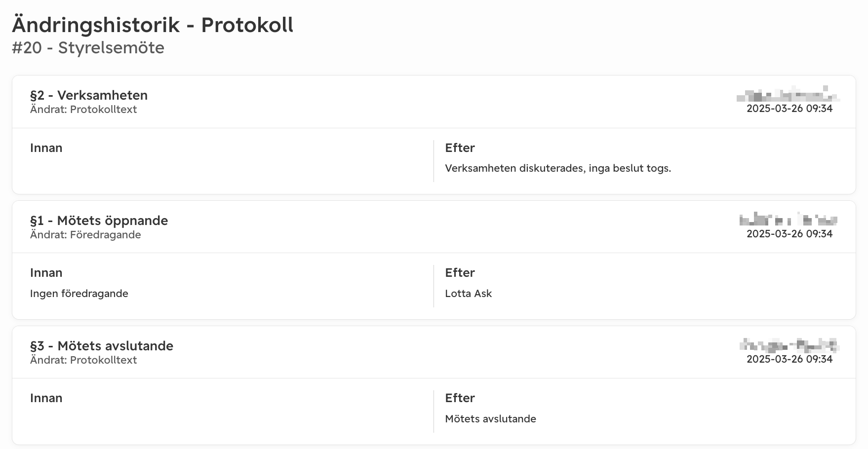This screenshot has height=449, width=868.
Task: Click the blurred author name on §1 entry
Action: coord(789,219)
